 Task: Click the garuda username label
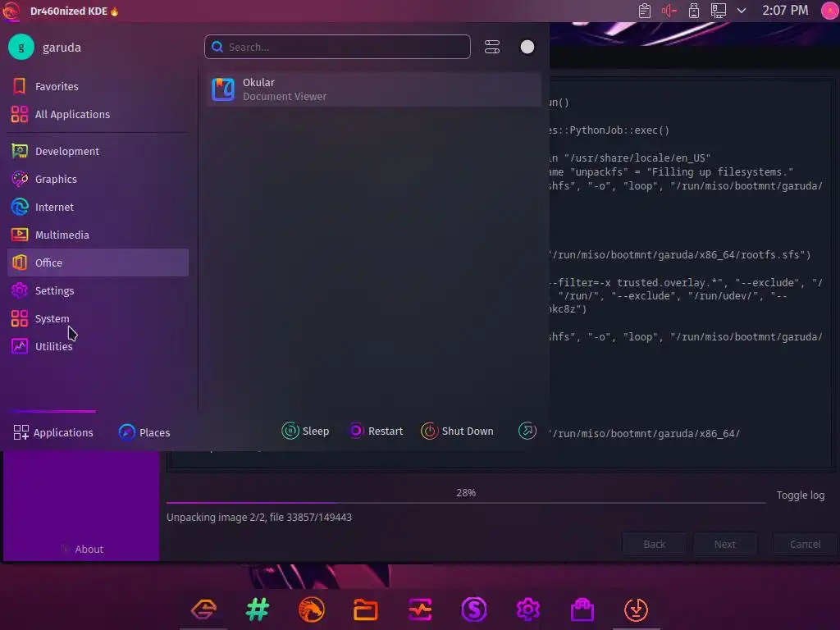(x=62, y=48)
